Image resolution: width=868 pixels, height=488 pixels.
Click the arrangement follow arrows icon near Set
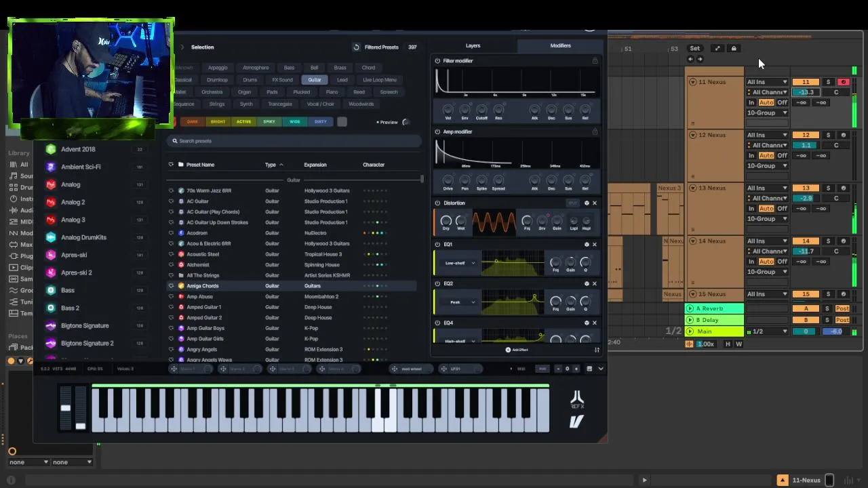tap(717, 48)
